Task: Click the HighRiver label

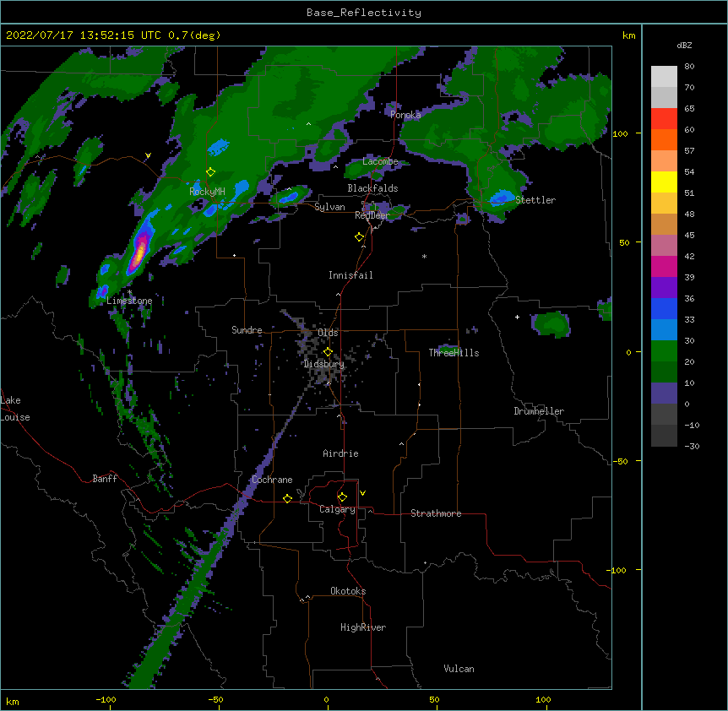Action: pyautogui.click(x=363, y=627)
